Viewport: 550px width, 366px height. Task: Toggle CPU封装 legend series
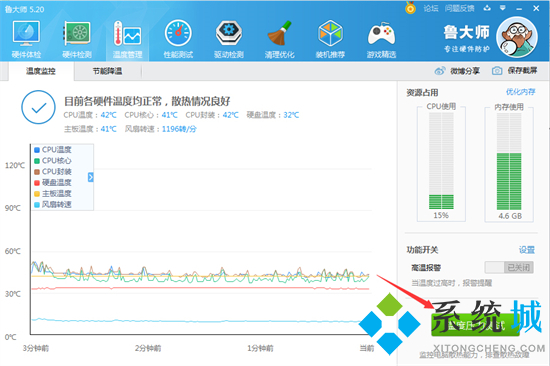tap(53, 172)
